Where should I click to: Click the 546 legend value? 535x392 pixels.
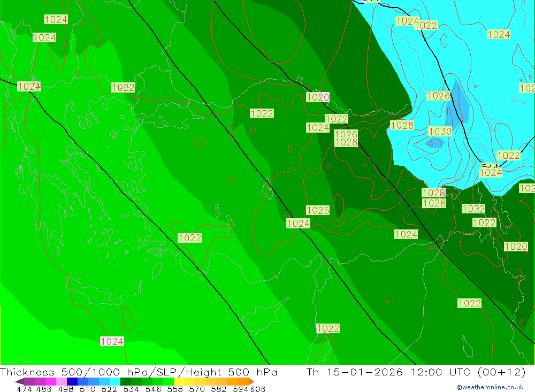coord(153,389)
